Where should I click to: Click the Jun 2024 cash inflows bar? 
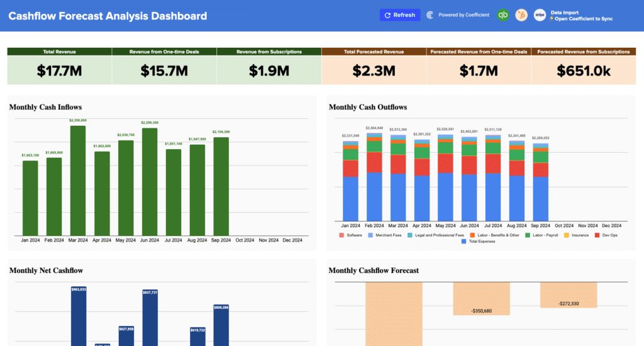(x=150, y=182)
